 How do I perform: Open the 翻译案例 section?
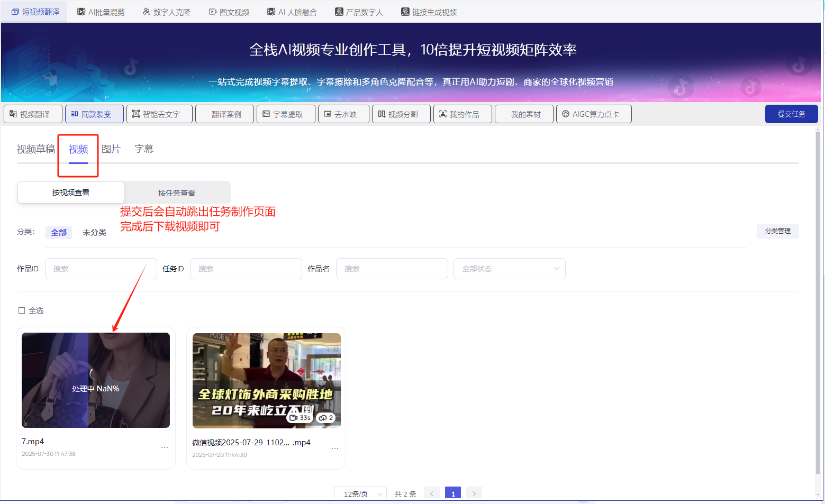point(224,114)
